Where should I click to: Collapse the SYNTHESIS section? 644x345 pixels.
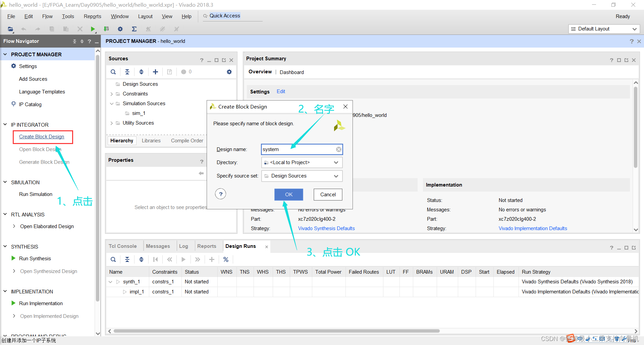[5, 247]
